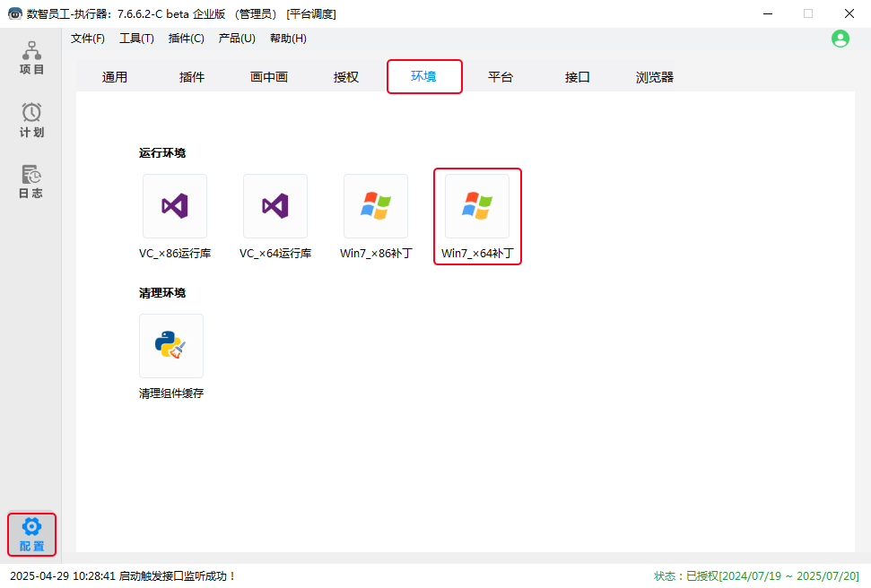The height and width of the screenshot is (588, 871).
Task: Switch to the 授权 tab
Action: 346,77
